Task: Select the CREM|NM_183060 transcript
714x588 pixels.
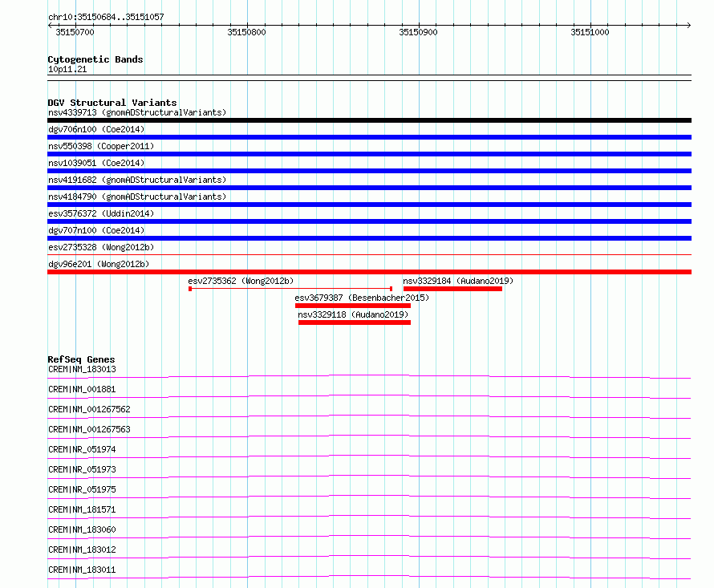Action: click(82, 529)
